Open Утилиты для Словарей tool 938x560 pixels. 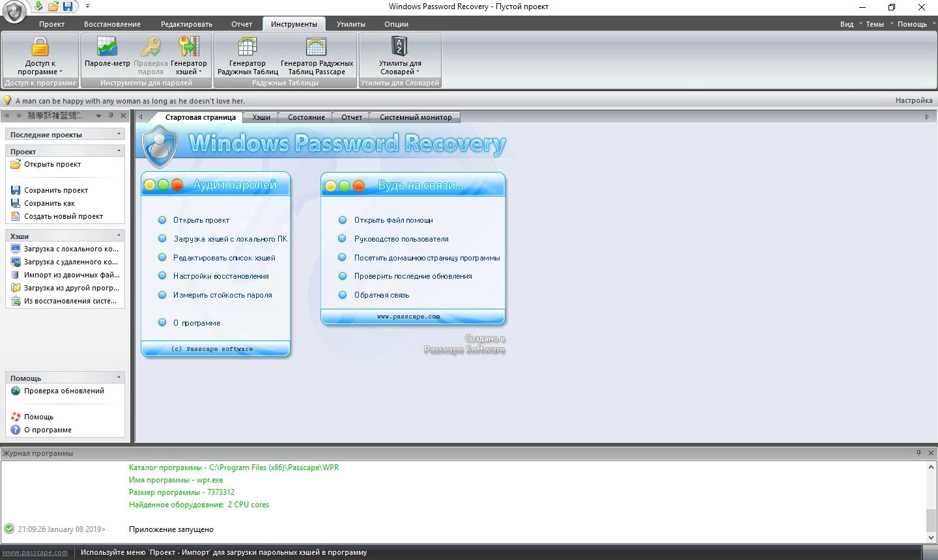pyautogui.click(x=400, y=56)
